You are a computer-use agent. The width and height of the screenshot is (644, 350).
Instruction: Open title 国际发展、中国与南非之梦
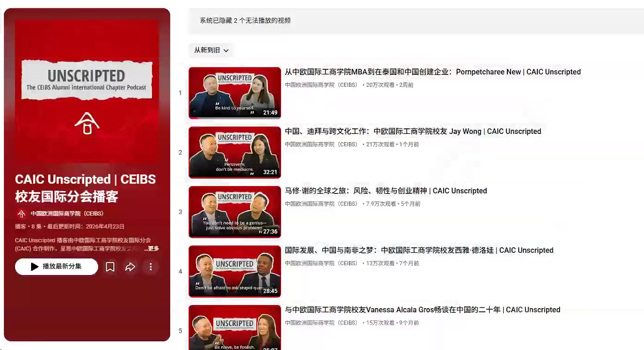tap(419, 250)
